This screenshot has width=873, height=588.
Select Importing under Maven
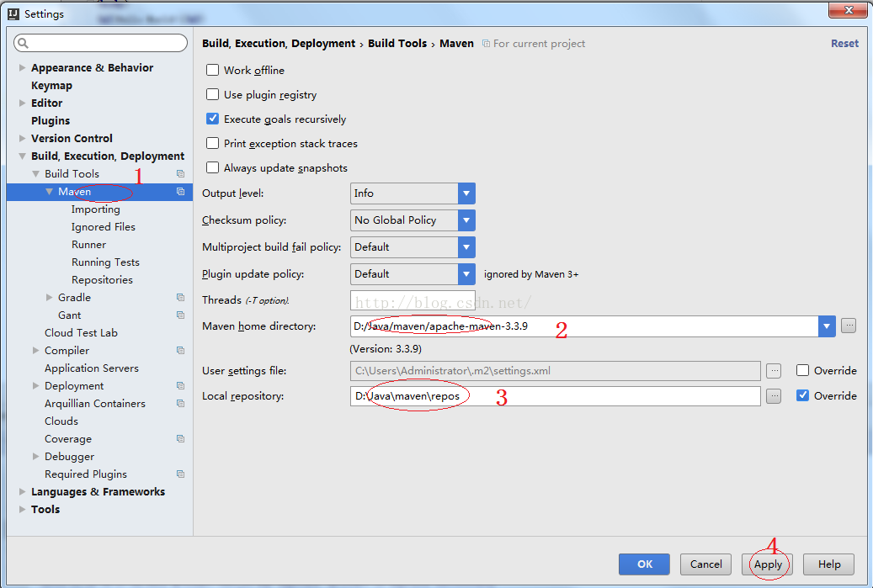pos(96,209)
